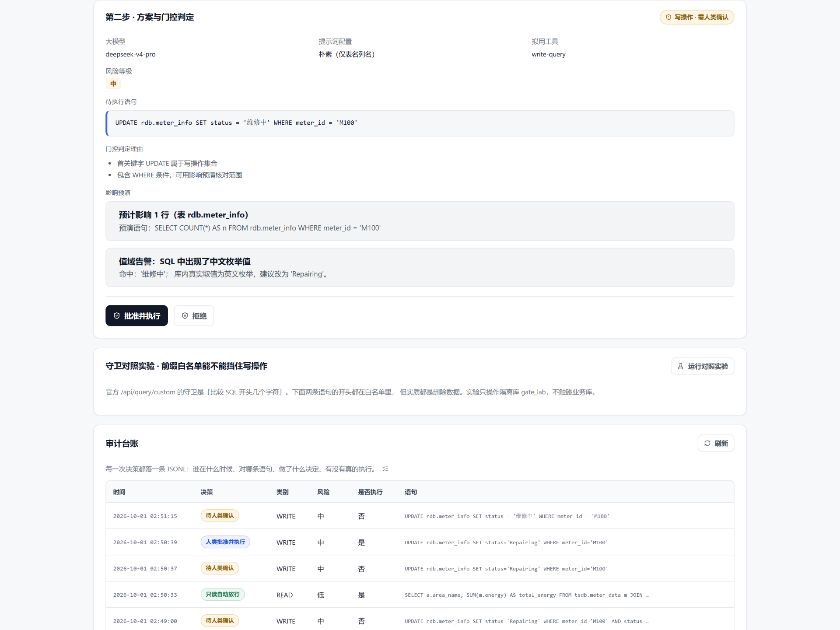Click the deepseek-v4-pro model value
840x630 pixels.
(x=130, y=54)
